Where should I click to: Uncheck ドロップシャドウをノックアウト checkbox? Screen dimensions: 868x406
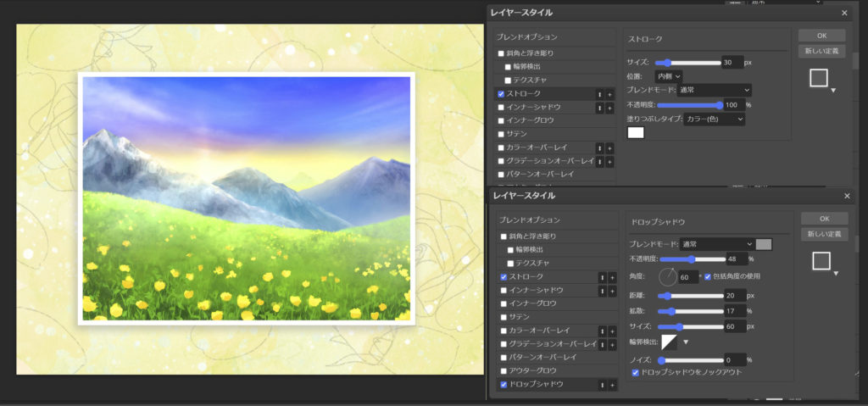coord(637,372)
